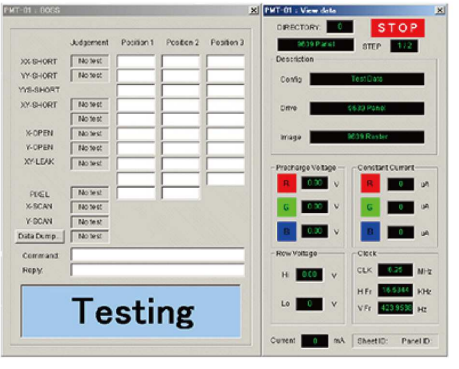Click XX-SHORT Position 3 field
This screenshot has width=459, height=369.
tap(225, 61)
